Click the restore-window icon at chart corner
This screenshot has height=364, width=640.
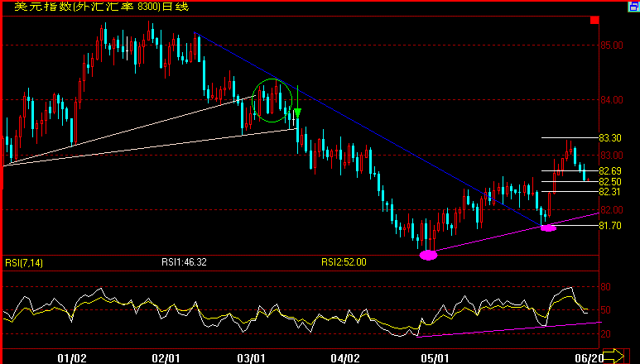[634, 7]
